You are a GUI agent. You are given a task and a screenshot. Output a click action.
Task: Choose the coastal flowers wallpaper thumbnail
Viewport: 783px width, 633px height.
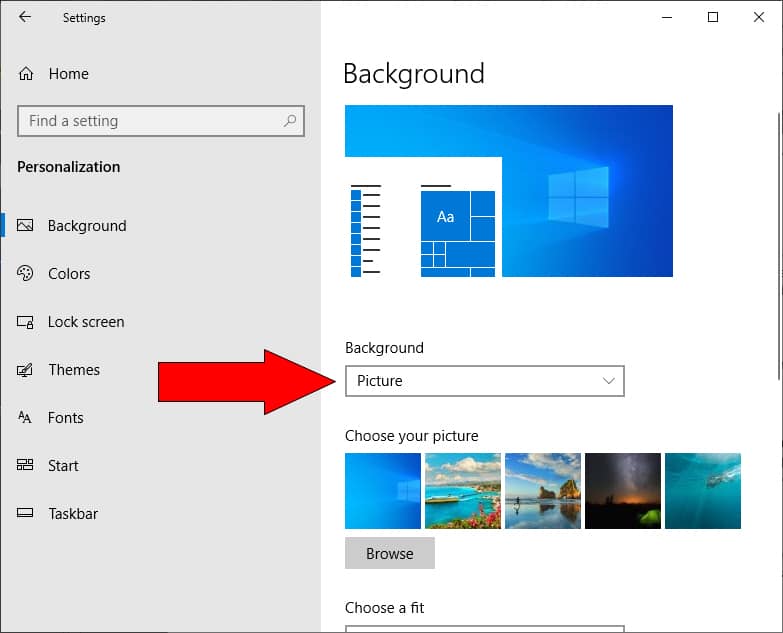point(463,491)
